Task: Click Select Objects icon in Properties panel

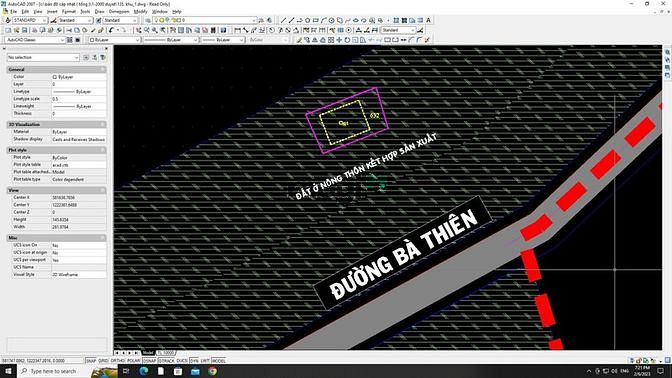Action: (95, 57)
